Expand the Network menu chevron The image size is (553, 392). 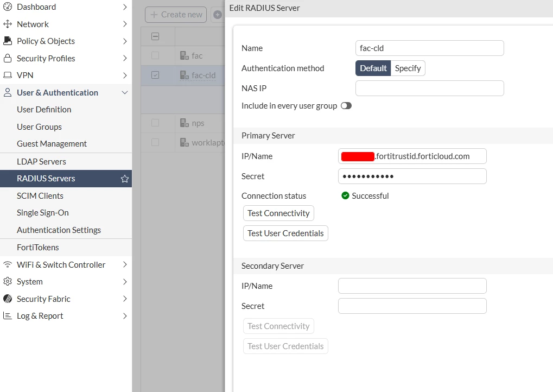[125, 24]
